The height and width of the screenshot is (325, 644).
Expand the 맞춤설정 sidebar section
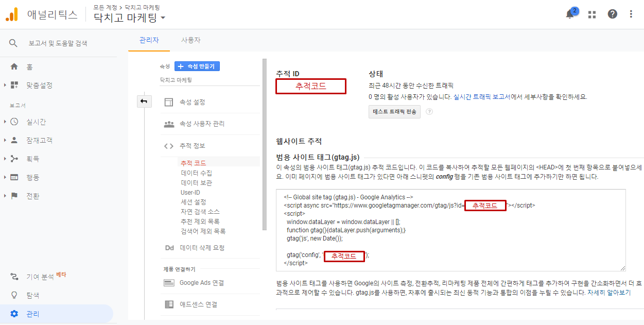click(5, 85)
